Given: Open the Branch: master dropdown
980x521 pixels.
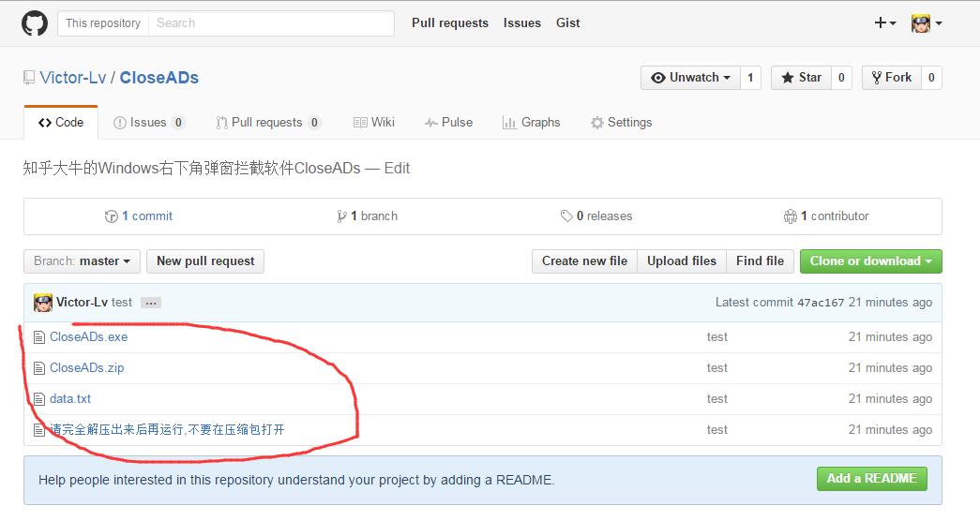Looking at the screenshot, I should [82, 261].
